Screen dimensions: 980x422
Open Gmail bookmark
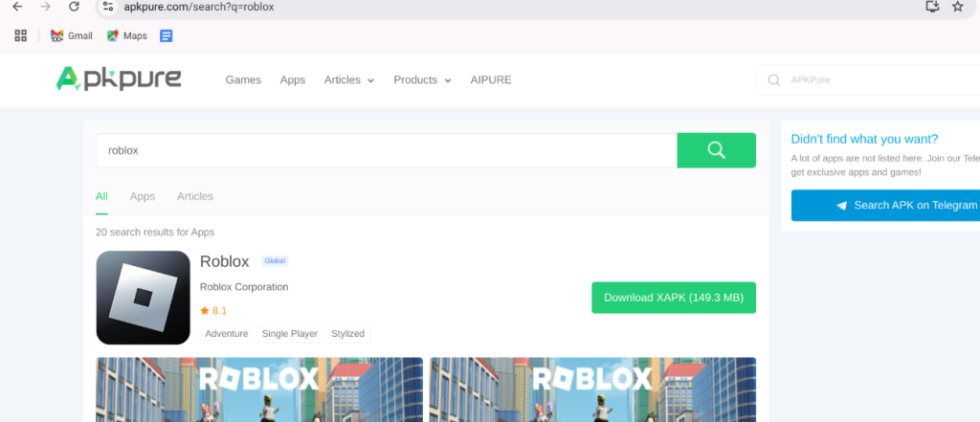pyautogui.click(x=72, y=36)
